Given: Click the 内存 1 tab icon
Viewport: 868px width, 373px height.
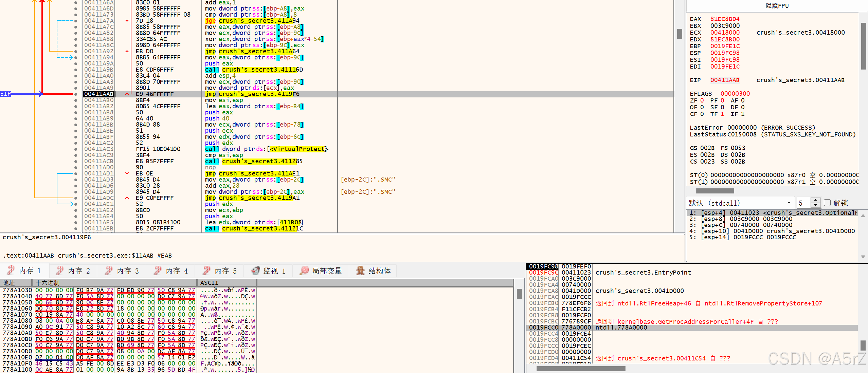Looking at the screenshot, I should coord(11,270).
